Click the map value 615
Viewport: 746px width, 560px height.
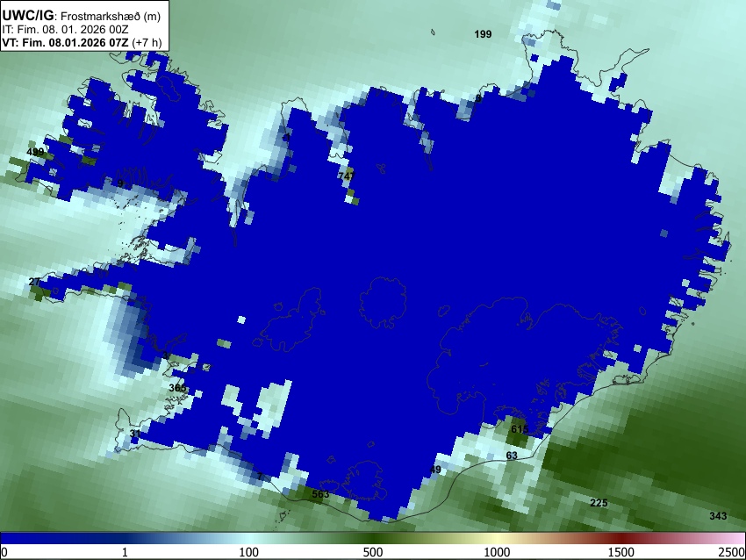520,429
